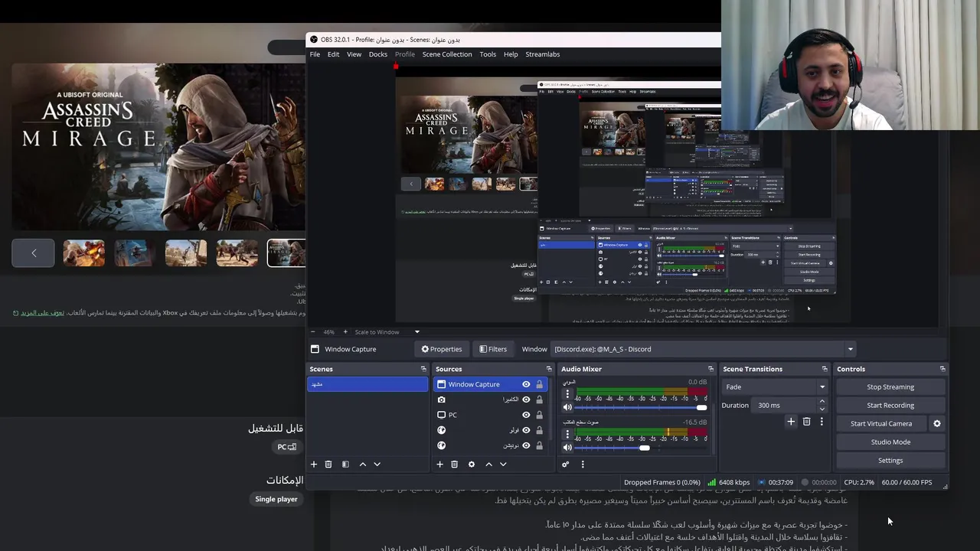Viewport: 980px width, 551px height.
Task: Click Stop Streaming button
Action: tap(890, 386)
